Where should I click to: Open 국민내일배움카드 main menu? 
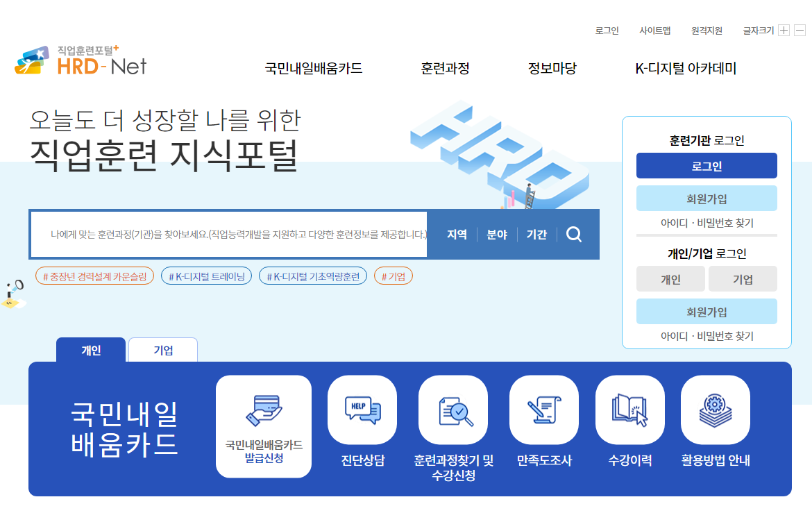pos(313,69)
